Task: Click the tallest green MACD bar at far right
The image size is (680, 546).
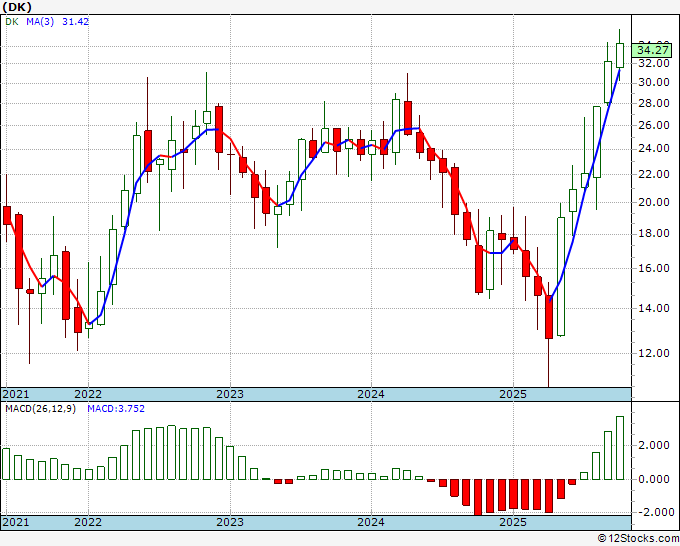Action: click(x=620, y=448)
